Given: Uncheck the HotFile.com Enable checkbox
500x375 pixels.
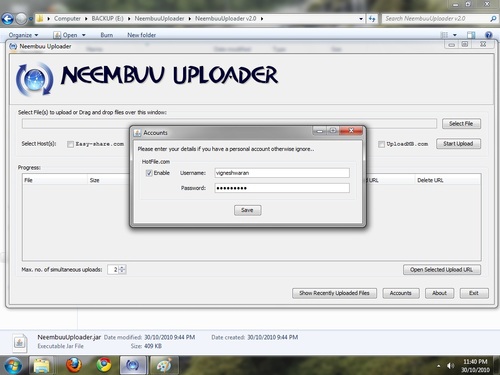Looking at the screenshot, I should [149, 173].
